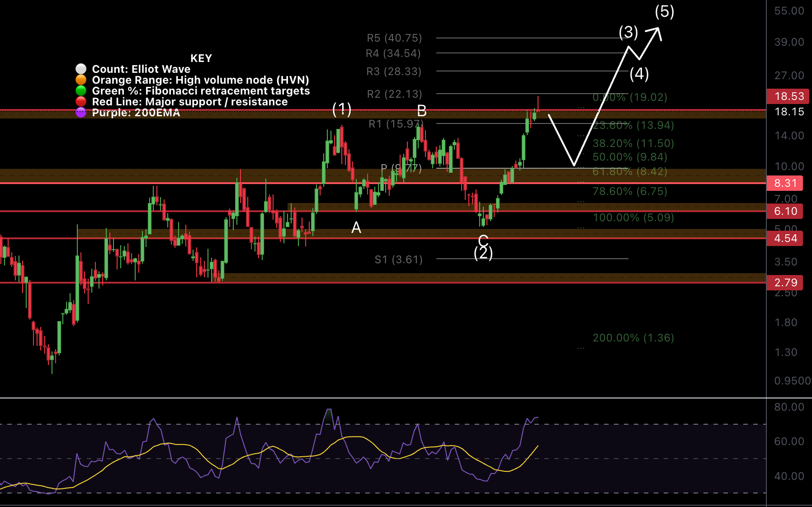
Task: Select the R4 (34.54) pivot label
Action: pyautogui.click(x=393, y=53)
